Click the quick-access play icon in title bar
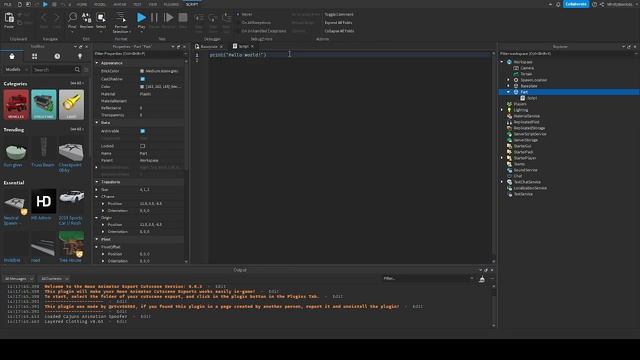This screenshot has width=640, height=360. click(45, 4)
